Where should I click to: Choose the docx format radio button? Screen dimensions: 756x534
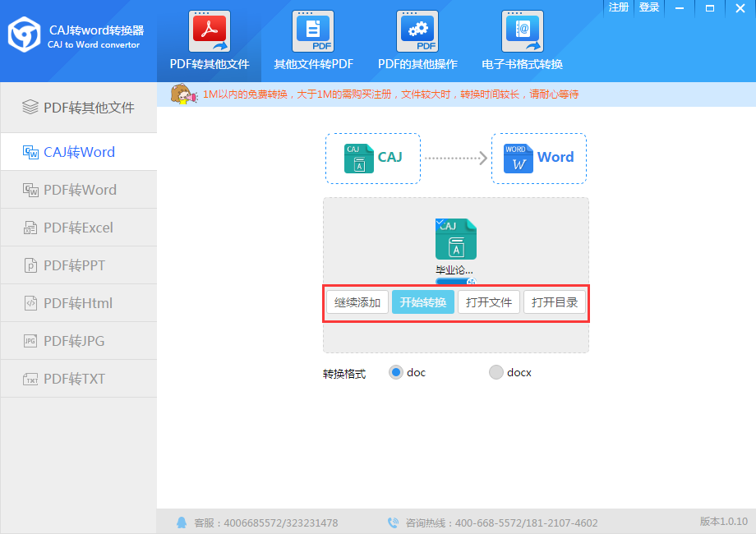(x=496, y=372)
